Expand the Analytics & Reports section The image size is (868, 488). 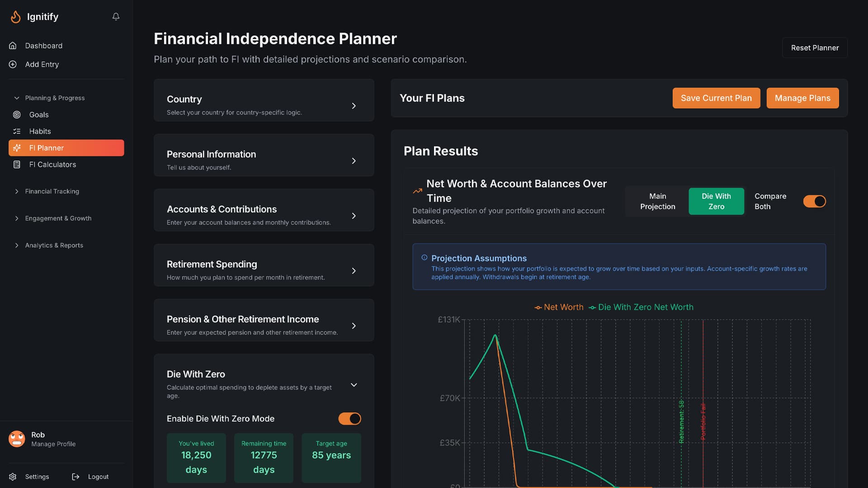(x=17, y=245)
